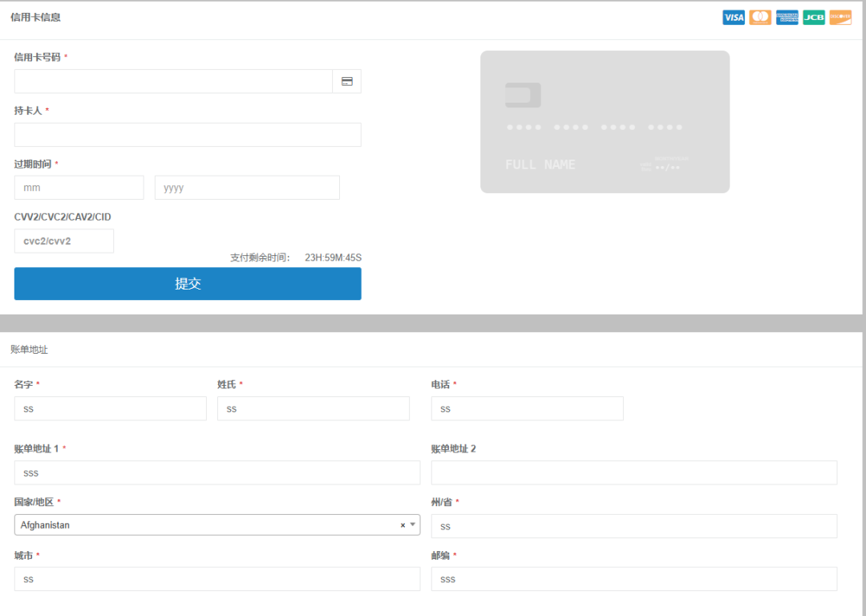
Task: Open the country dropdown arrow
Action: [x=413, y=525]
